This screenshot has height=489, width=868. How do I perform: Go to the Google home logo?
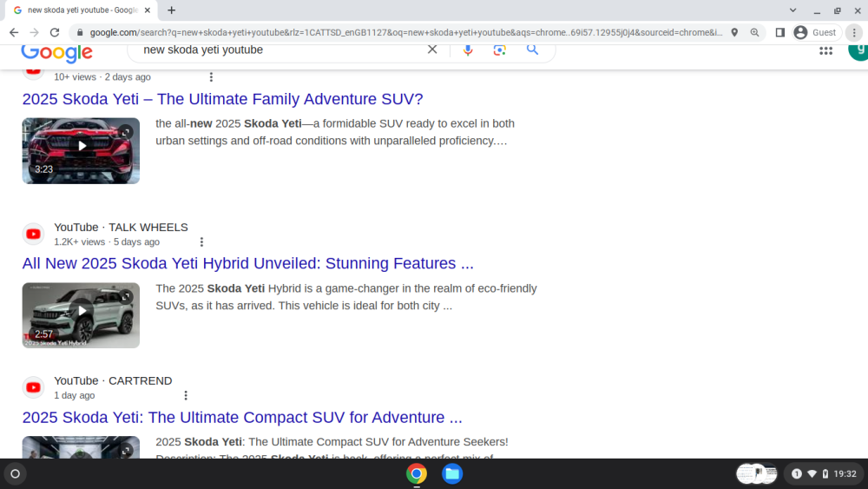(57, 53)
